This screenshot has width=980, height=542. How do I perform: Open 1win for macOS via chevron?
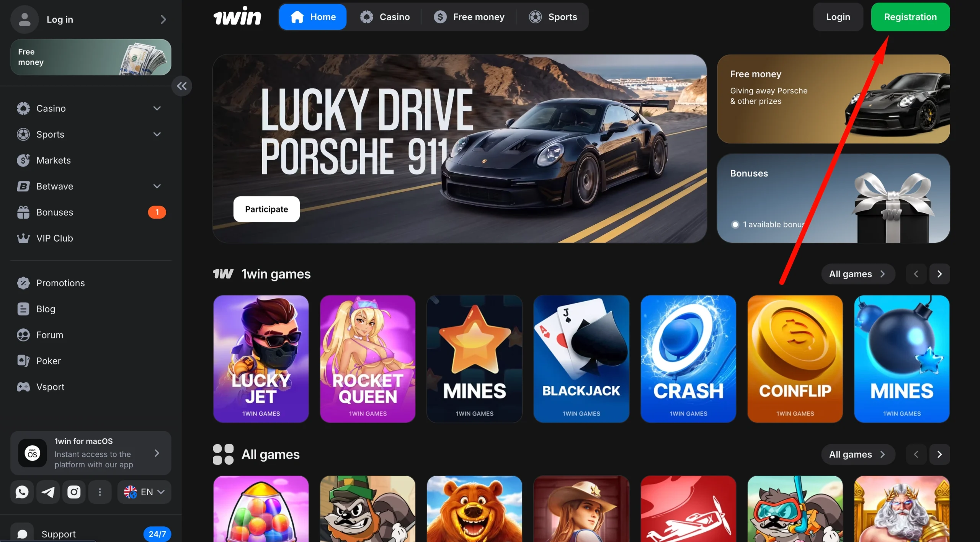[x=157, y=453]
